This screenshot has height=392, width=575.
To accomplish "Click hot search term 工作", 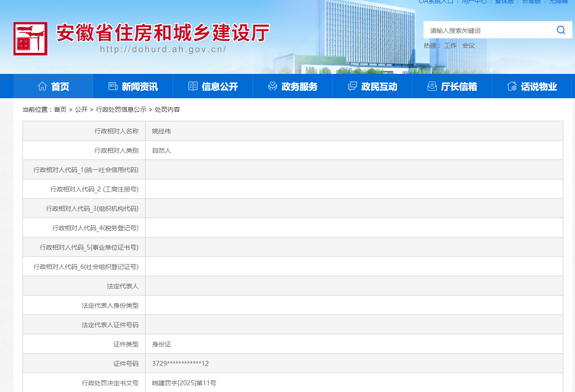I will (450, 46).
